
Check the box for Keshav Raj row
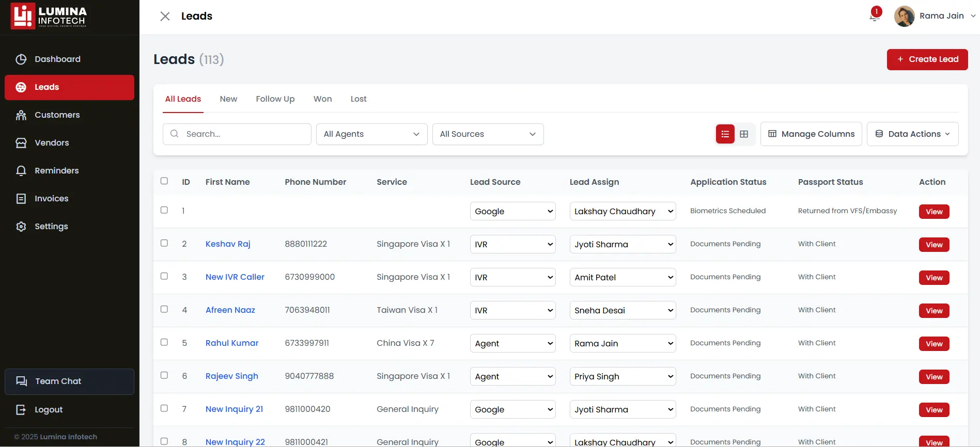point(164,243)
